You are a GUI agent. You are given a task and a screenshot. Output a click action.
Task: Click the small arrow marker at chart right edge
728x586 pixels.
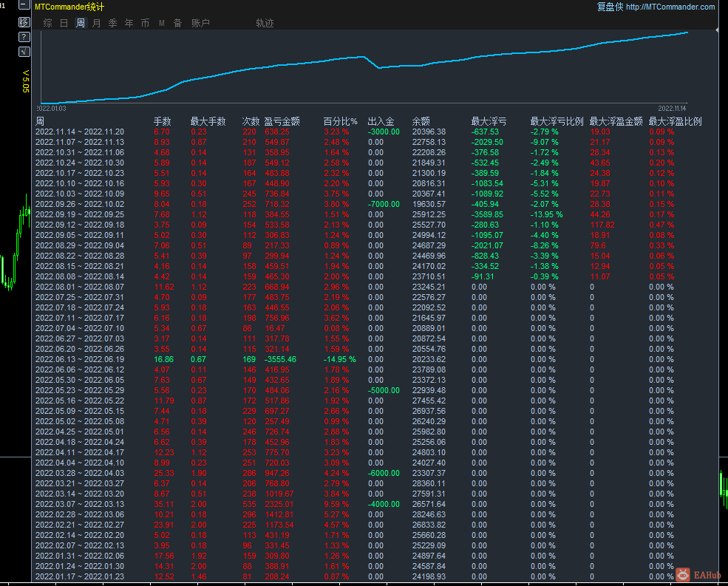coord(717,30)
